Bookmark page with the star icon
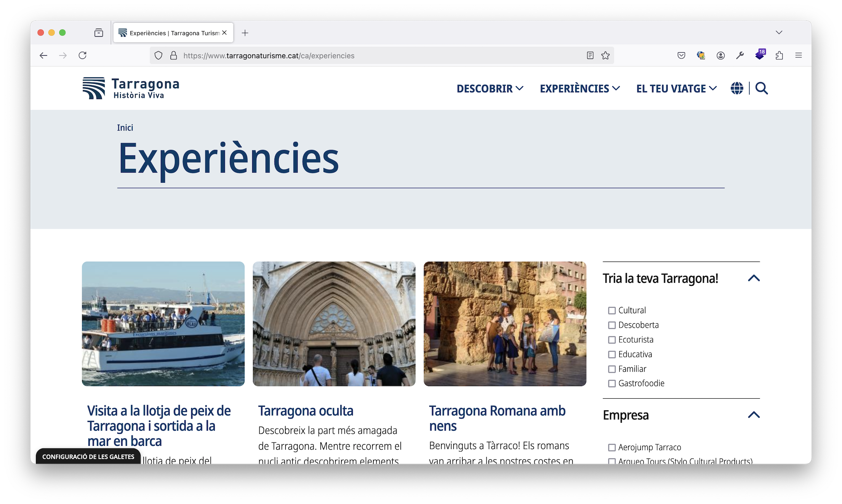Screen dimensions: 842x504 point(605,56)
